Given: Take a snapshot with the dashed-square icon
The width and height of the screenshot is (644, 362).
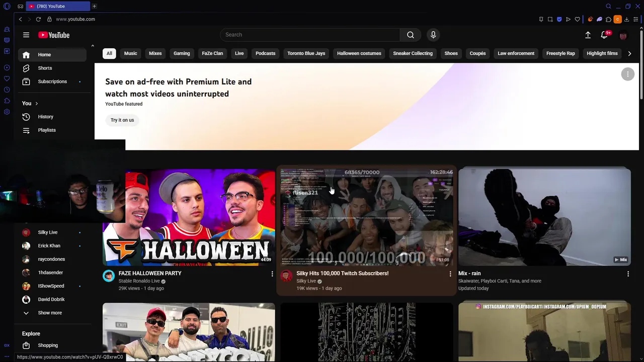Looking at the screenshot, I should coord(550,19).
